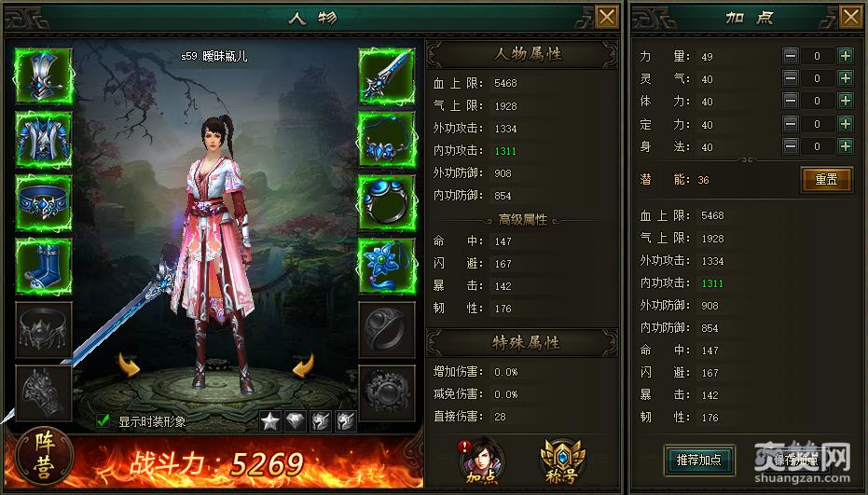Select the blue gem ring slot
The image size is (868, 495).
387,203
